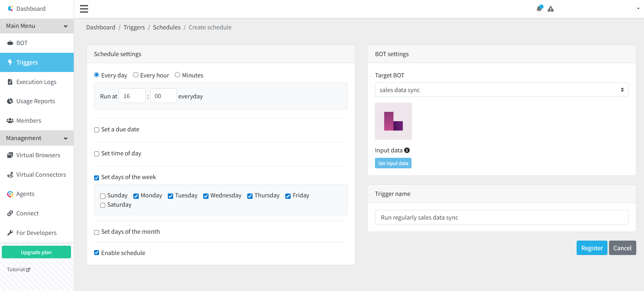Open Triggers in the sidebar
This screenshot has height=291, width=644.
[37, 62]
